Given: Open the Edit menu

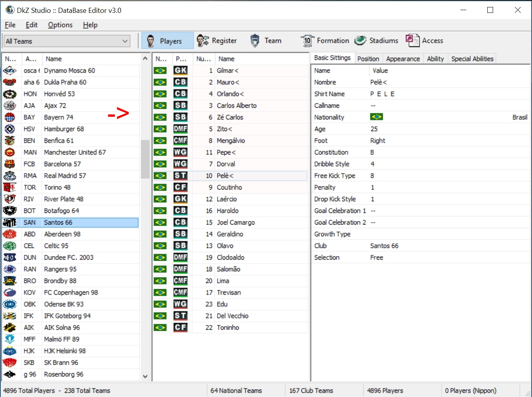Looking at the screenshot, I should pyautogui.click(x=31, y=25).
